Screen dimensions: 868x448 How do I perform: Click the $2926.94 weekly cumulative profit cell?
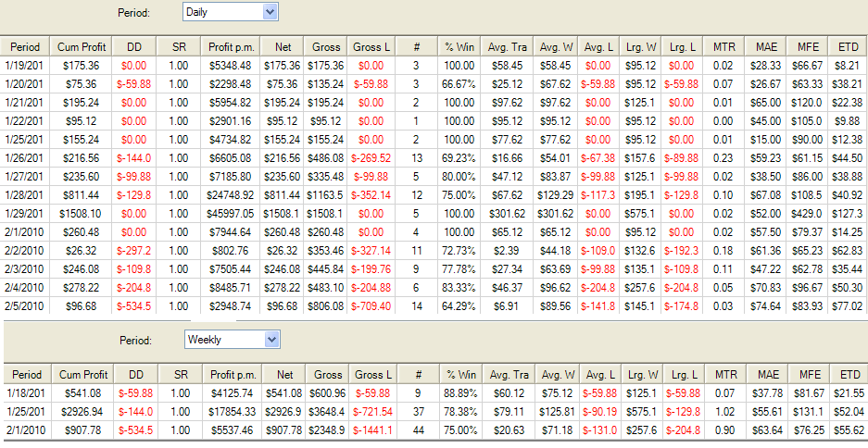coord(83,412)
